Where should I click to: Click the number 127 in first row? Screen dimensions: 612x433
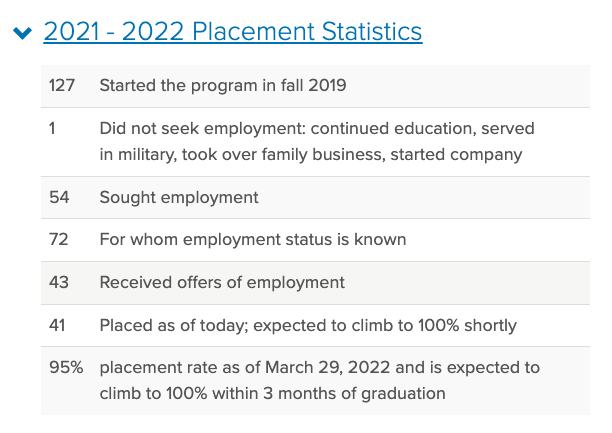(x=62, y=85)
